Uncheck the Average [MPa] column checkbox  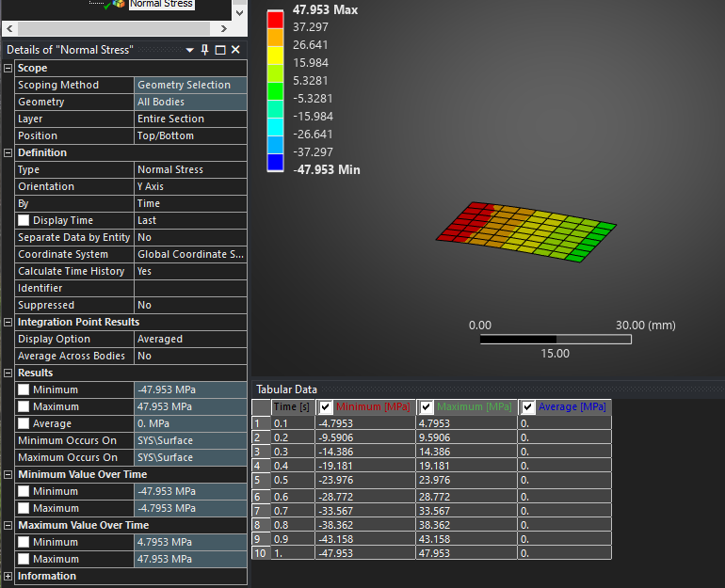pyautogui.click(x=528, y=406)
